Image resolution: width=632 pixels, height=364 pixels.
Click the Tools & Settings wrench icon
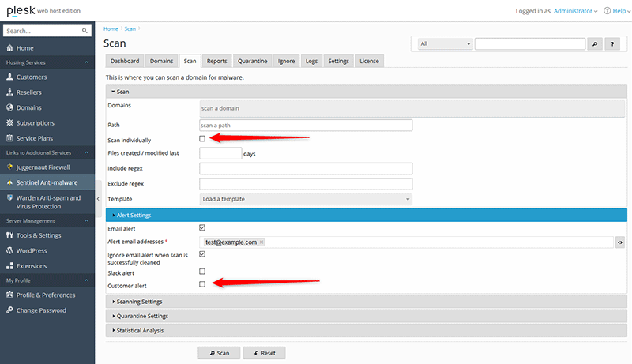tap(9, 235)
